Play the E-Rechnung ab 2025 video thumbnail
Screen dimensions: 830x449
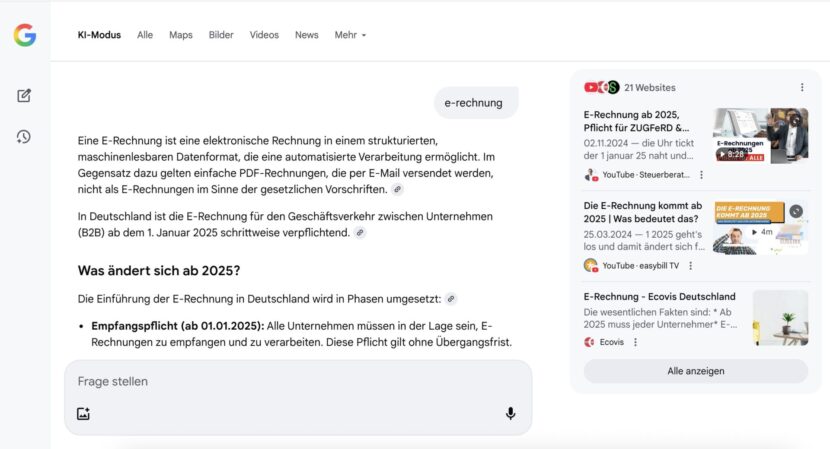tap(760, 135)
